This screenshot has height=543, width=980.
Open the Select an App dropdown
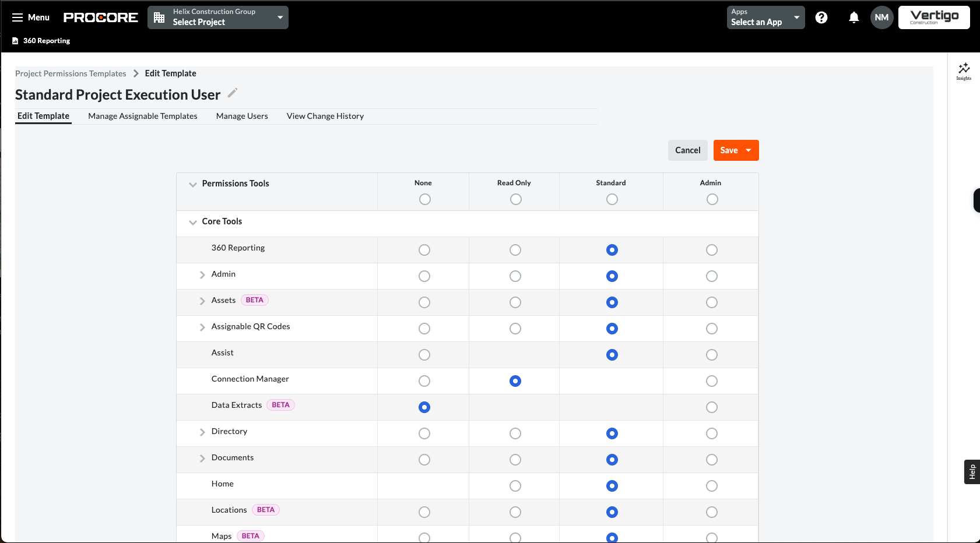pos(766,17)
